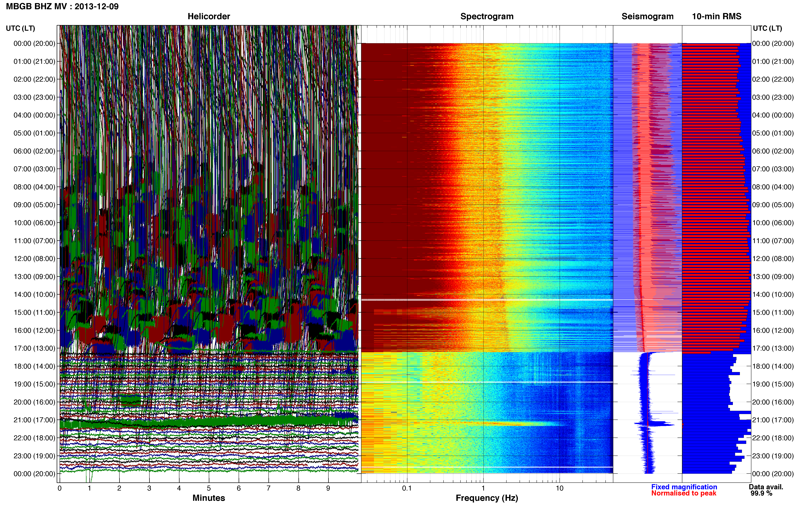This screenshot has height=508, width=812.
Task: Click '13:00 (09:00)' on the RMS time axis
Action: pyautogui.click(x=773, y=277)
